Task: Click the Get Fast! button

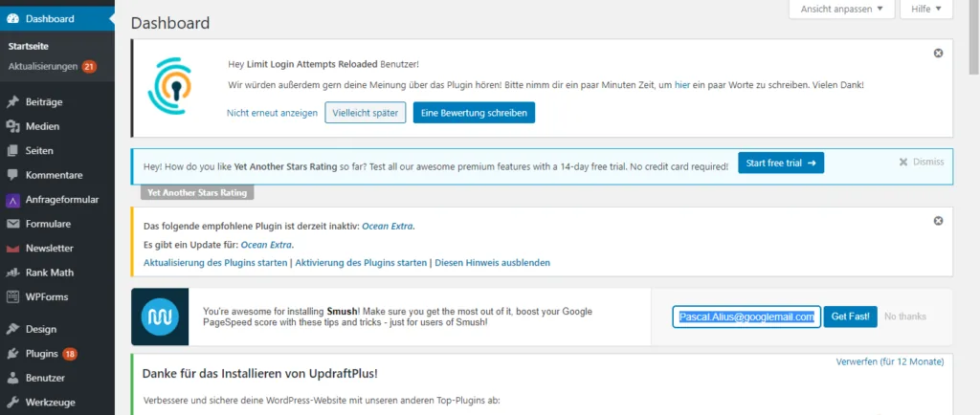Action: click(850, 317)
